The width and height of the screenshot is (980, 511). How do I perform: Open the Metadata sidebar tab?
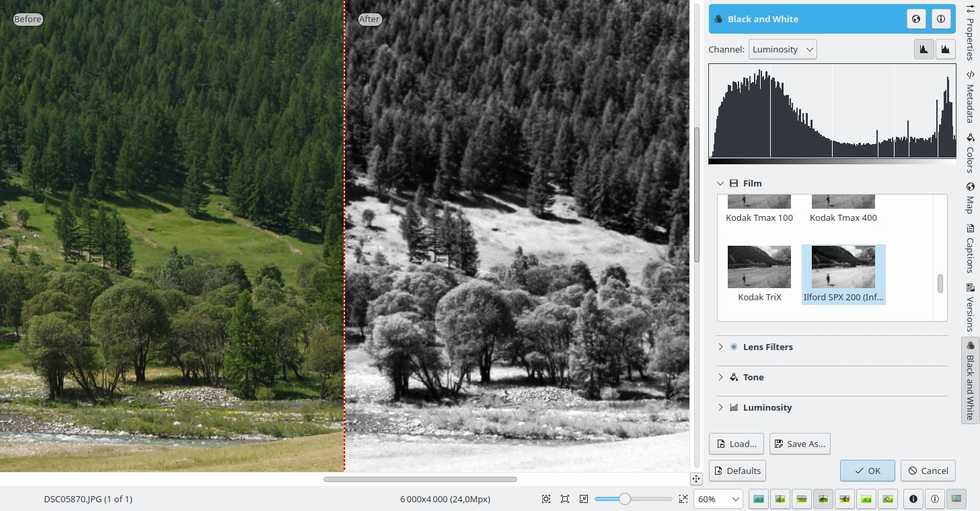click(x=970, y=96)
